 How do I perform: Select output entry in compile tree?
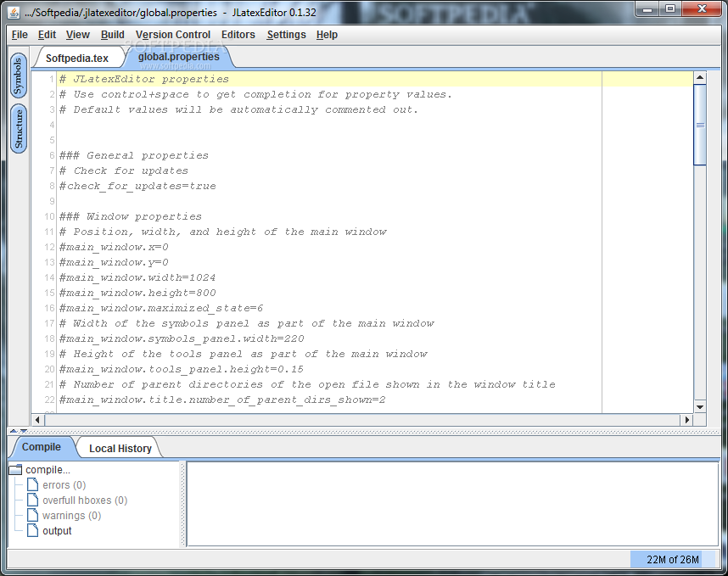point(57,531)
